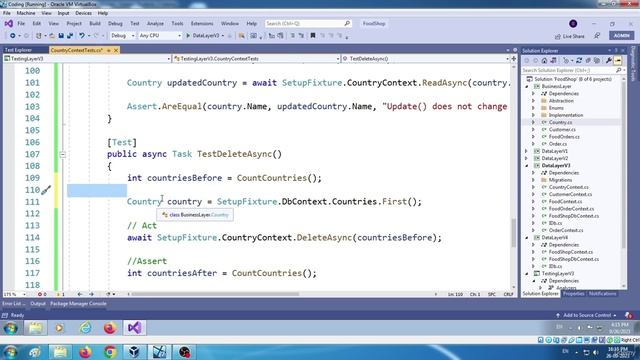The image size is (640, 360).
Task: Click Visual Studio icon in guest taskbar
Action: (134, 328)
